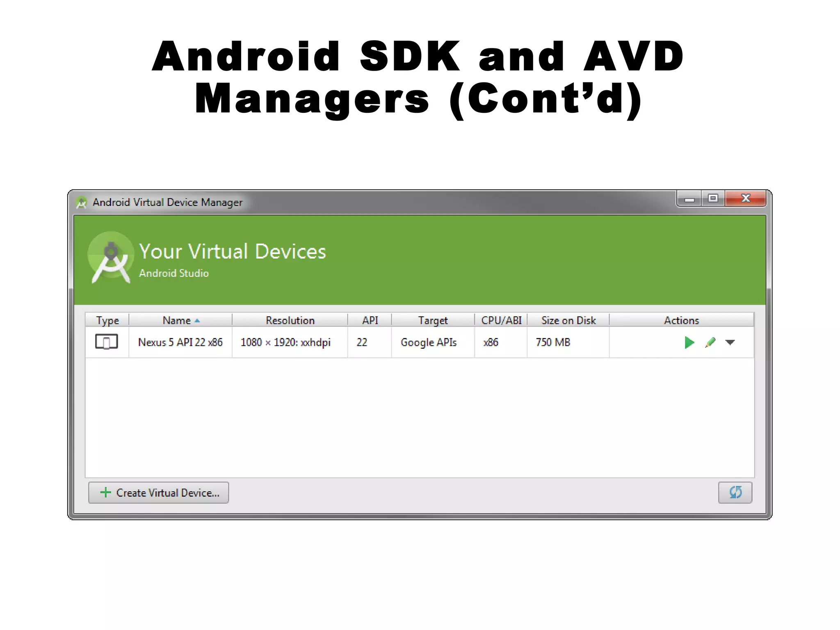Click the Google APIs target cell

(433, 342)
